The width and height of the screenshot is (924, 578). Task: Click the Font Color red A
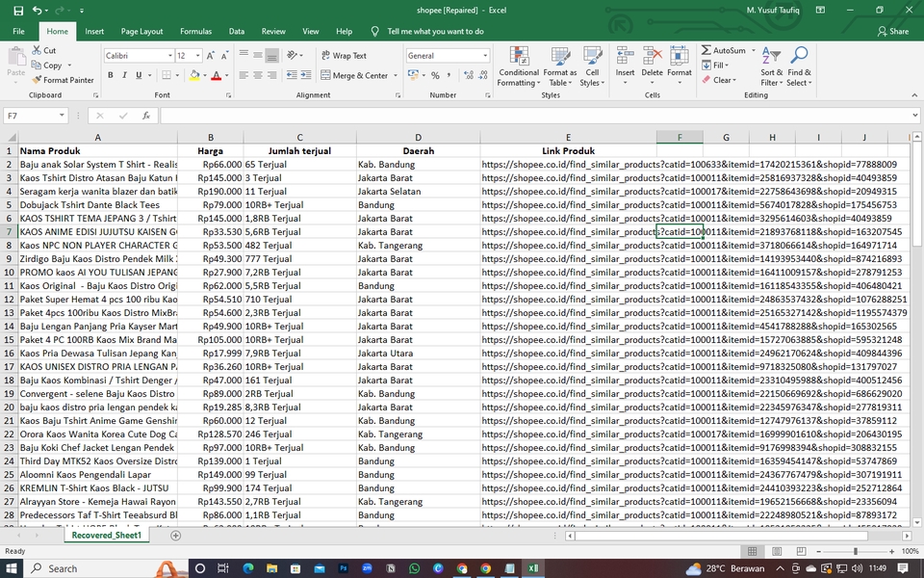coord(217,75)
